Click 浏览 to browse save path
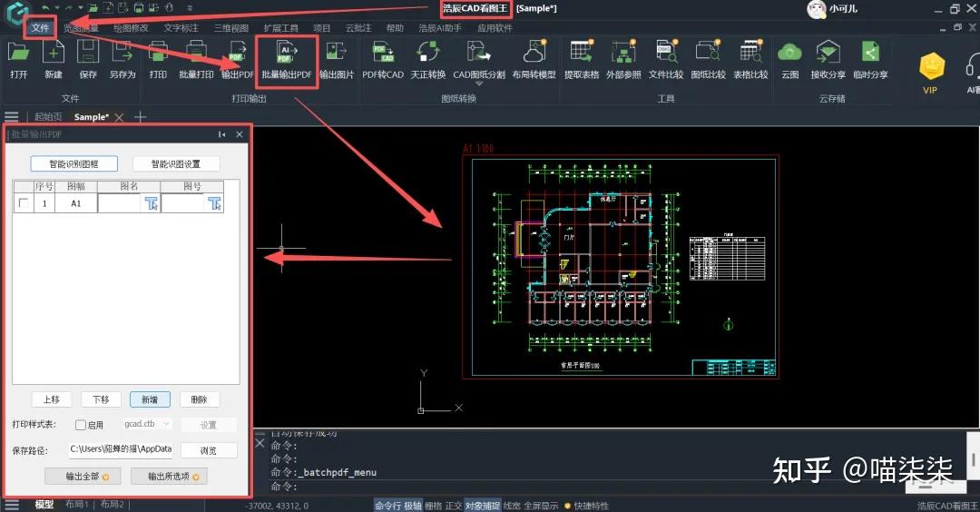 [209, 451]
